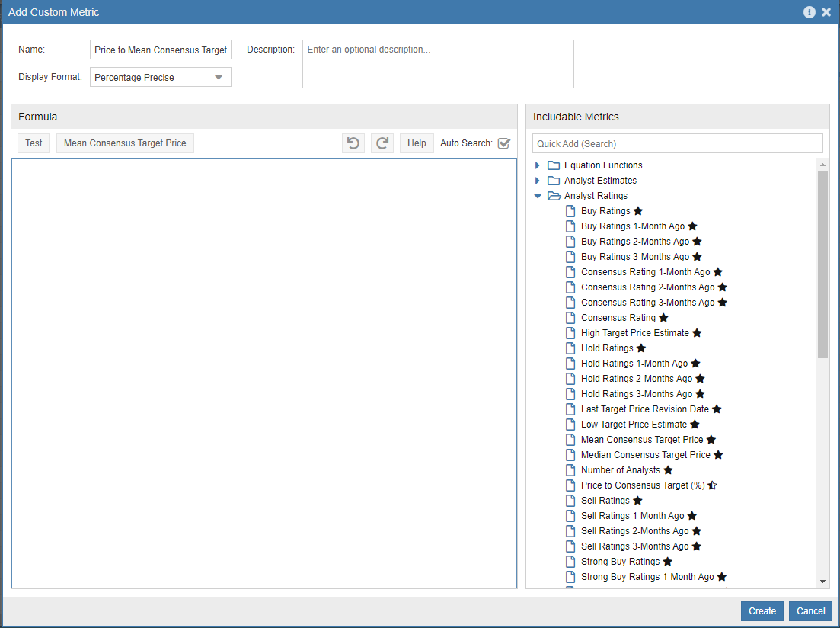Click the document icon beside Low Target Price Estimate
This screenshot has width=840, height=628.
pos(570,424)
